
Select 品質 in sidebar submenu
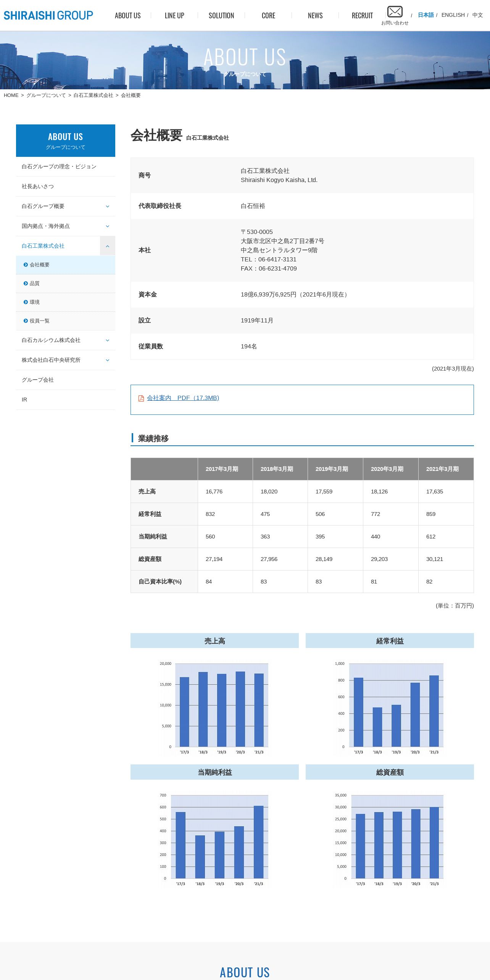(66, 284)
